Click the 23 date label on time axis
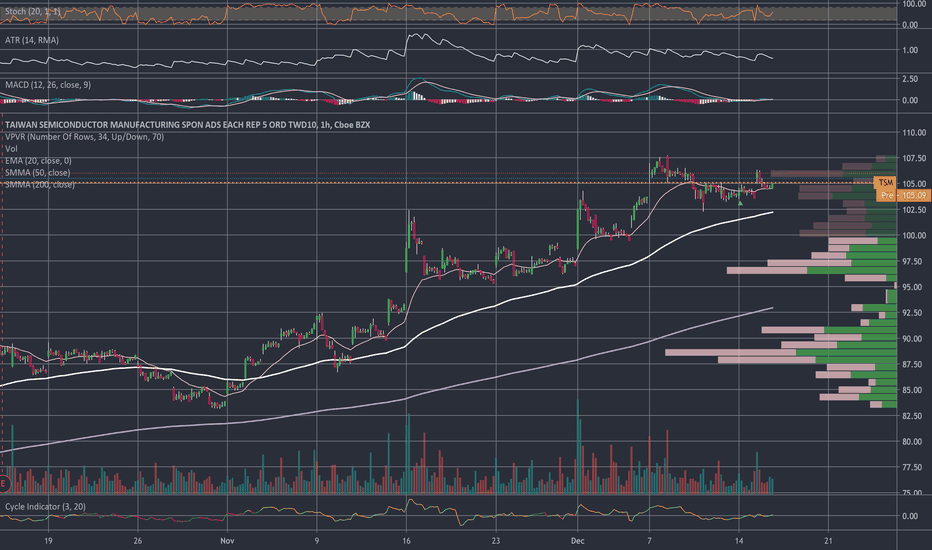 496,541
